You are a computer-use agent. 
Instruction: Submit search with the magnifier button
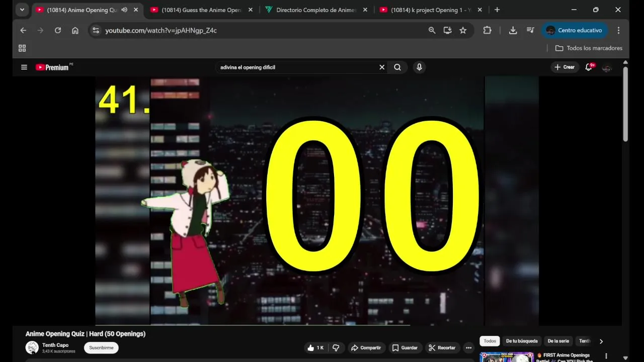click(x=397, y=67)
